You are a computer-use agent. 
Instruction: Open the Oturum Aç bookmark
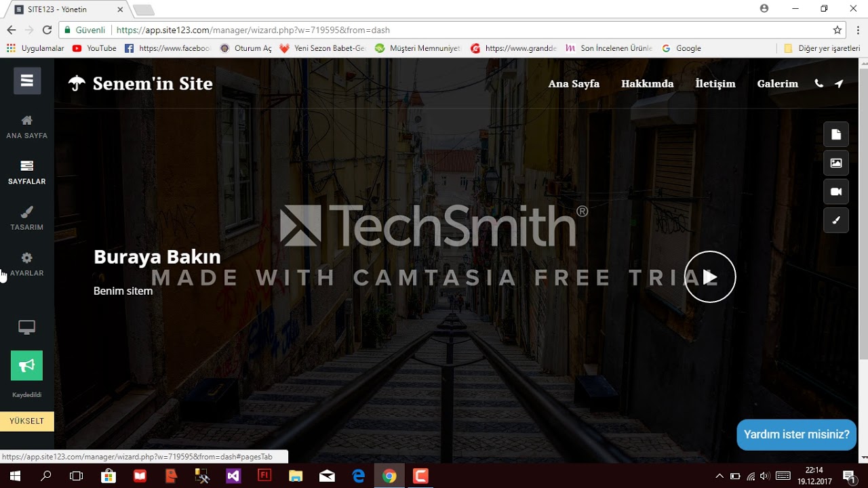tap(245, 48)
